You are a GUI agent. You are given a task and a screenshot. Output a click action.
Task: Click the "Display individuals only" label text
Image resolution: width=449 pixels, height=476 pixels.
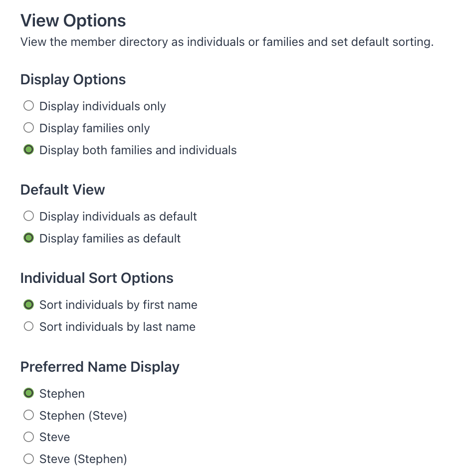pyautogui.click(x=102, y=106)
